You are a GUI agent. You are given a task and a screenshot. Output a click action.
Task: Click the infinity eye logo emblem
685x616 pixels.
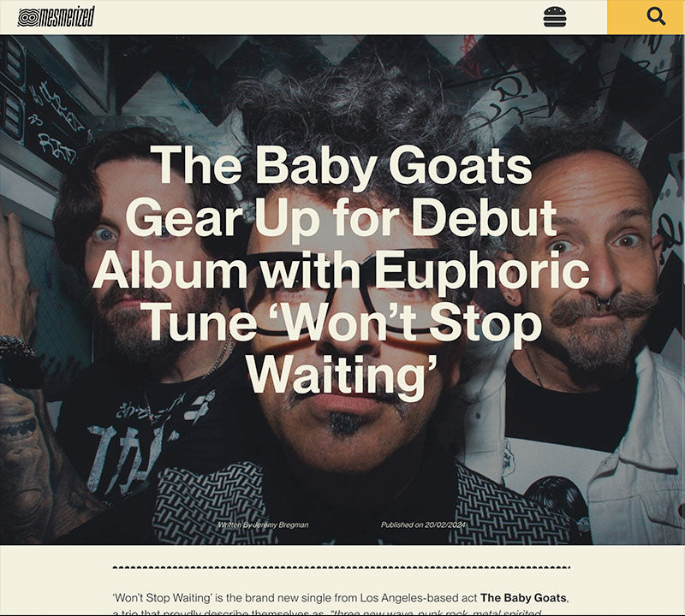point(28,17)
